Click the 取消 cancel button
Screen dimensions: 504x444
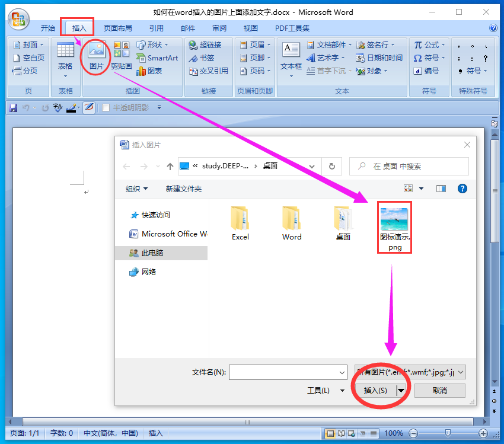tap(440, 390)
